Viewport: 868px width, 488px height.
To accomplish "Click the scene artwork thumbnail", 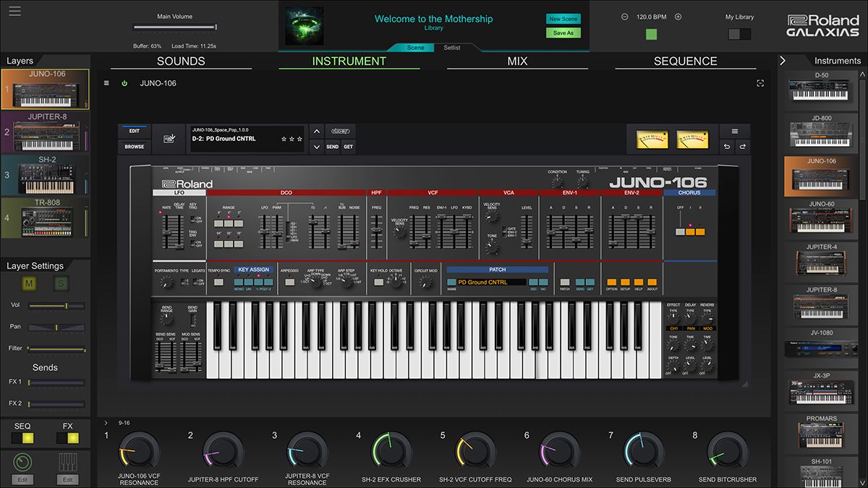I will 305,25.
